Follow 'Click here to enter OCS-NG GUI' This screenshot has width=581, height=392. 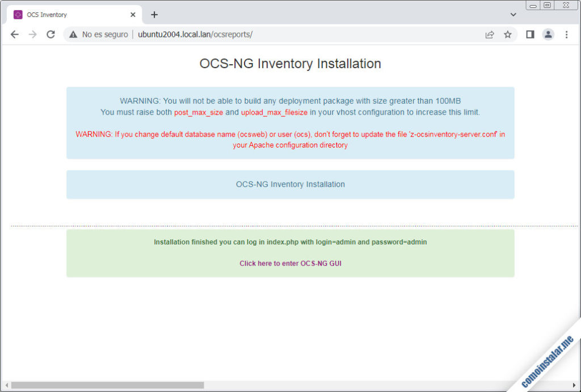point(290,263)
